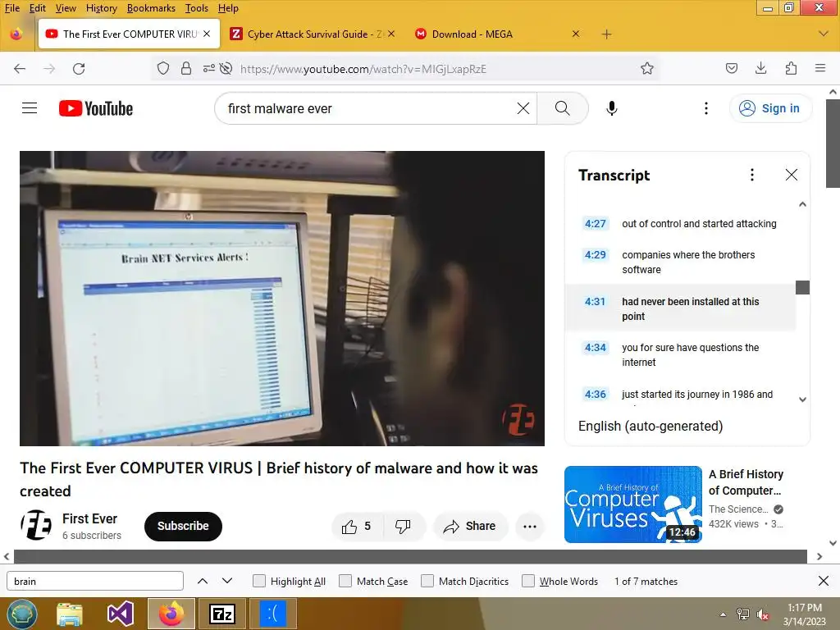The height and width of the screenshot is (630, 840).
Task: Open Save to Pocket icon
Action: point(731,68)
